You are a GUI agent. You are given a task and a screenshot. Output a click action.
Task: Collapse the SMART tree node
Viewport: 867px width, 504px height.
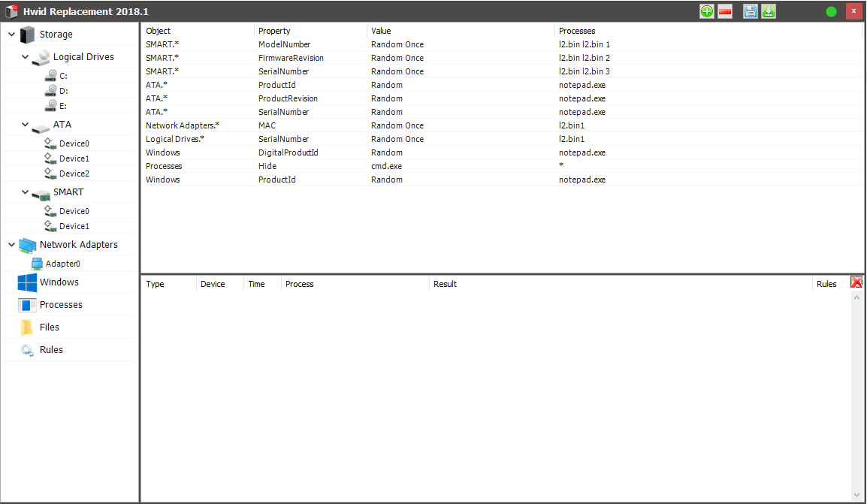(25, 192)
